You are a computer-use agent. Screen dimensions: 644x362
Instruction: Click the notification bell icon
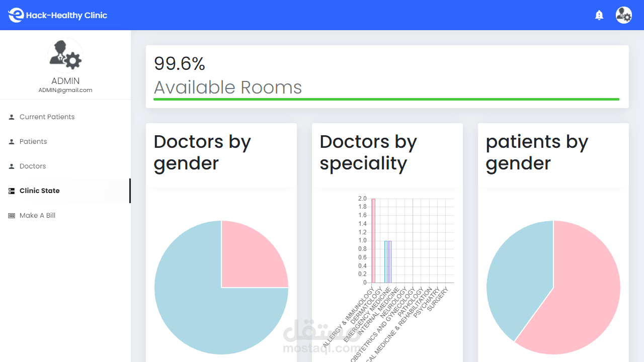click(x=599, y=15)
